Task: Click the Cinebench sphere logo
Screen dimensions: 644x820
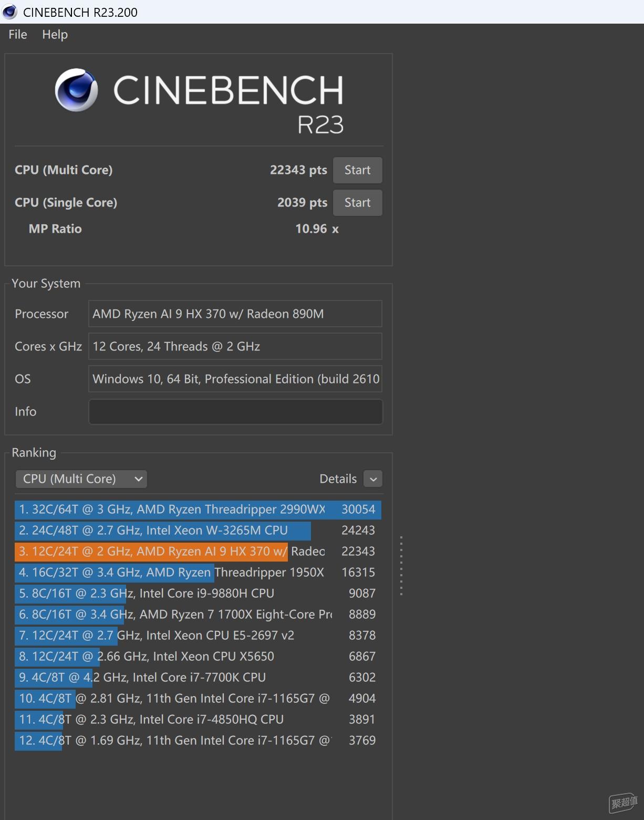Action: (x=76, y=90)
